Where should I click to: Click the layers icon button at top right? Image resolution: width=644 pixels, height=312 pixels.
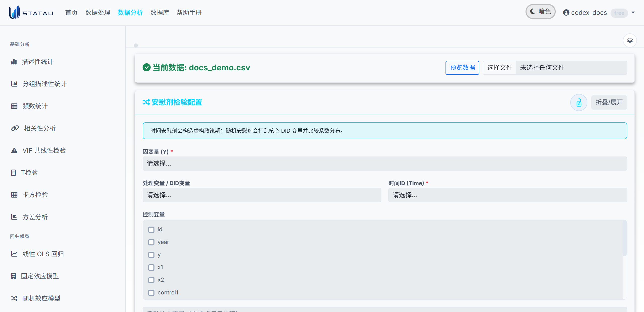[x=630, y=40]
